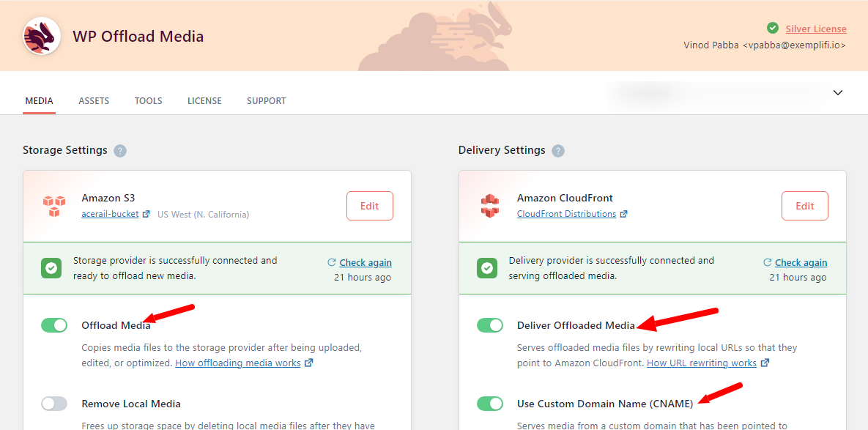Click the Amazon CloudFront provider icon
The image size is (868, 430).
click(489, 206)
